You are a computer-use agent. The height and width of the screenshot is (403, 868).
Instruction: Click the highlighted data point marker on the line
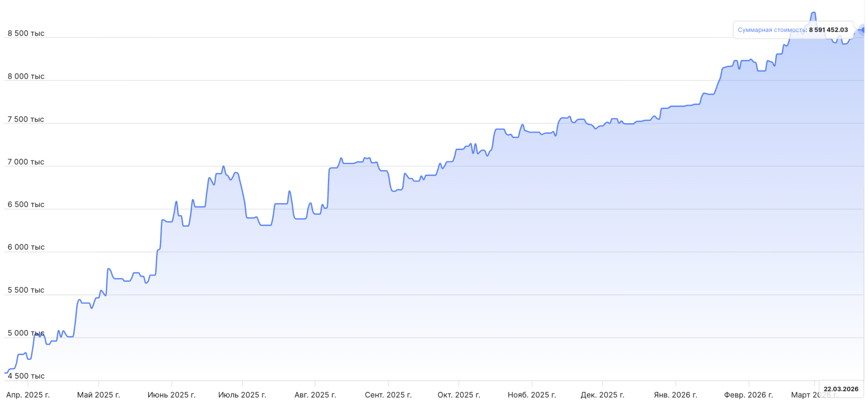click(x=863, y=30)
